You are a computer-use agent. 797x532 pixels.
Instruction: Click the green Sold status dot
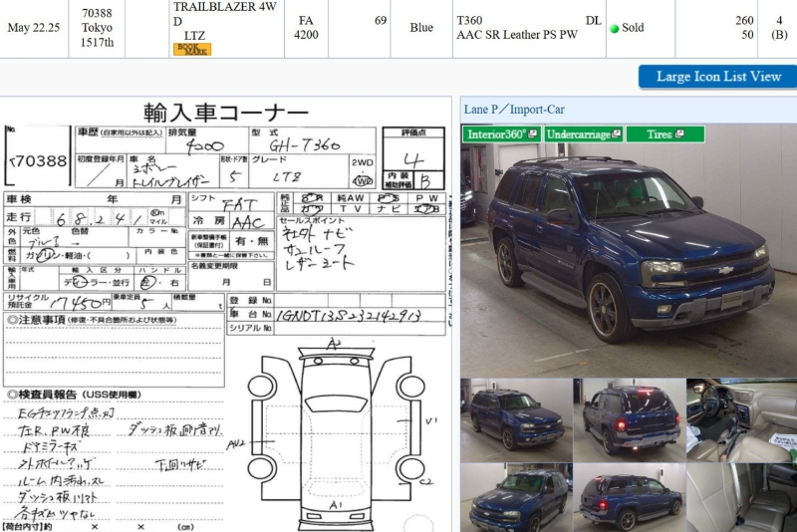(615, 29)
